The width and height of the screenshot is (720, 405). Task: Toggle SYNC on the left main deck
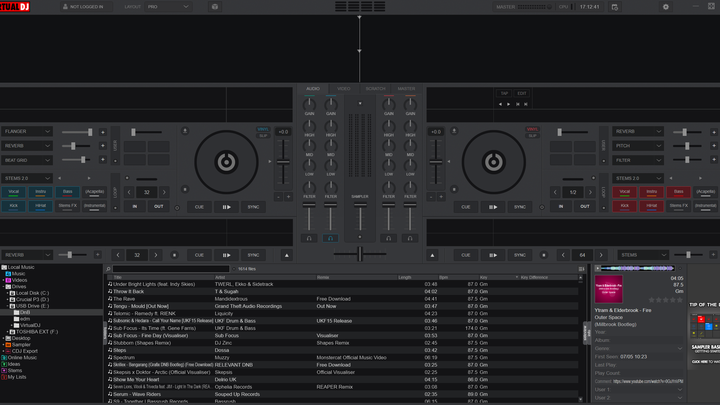click(253, 207)
